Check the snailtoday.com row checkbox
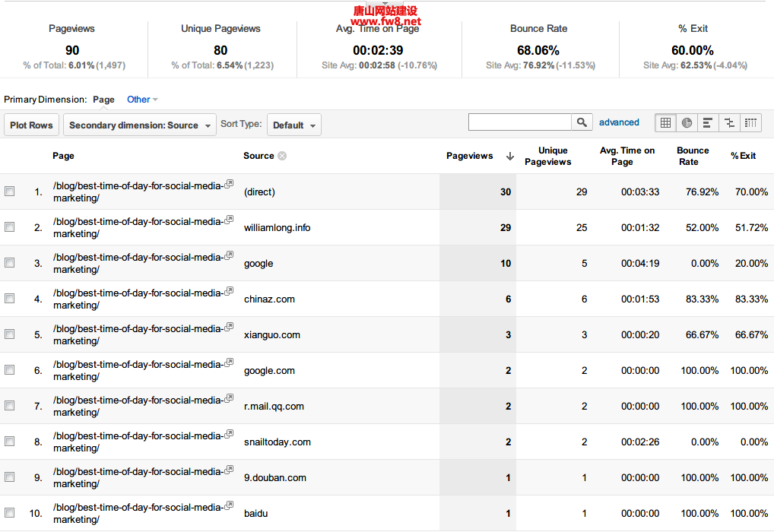This screenshot has width=774, height=532. 9,442
